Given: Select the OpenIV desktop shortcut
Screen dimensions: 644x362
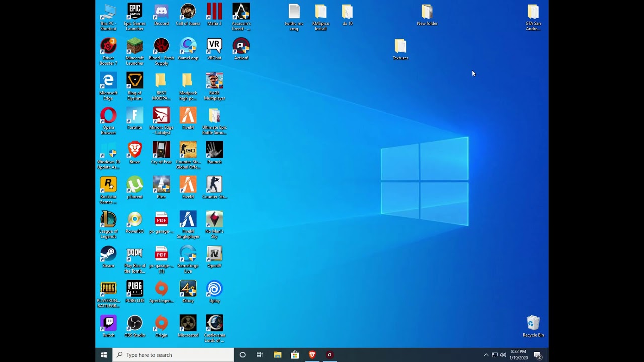Looking at the screenshot, I should point(214,257).
